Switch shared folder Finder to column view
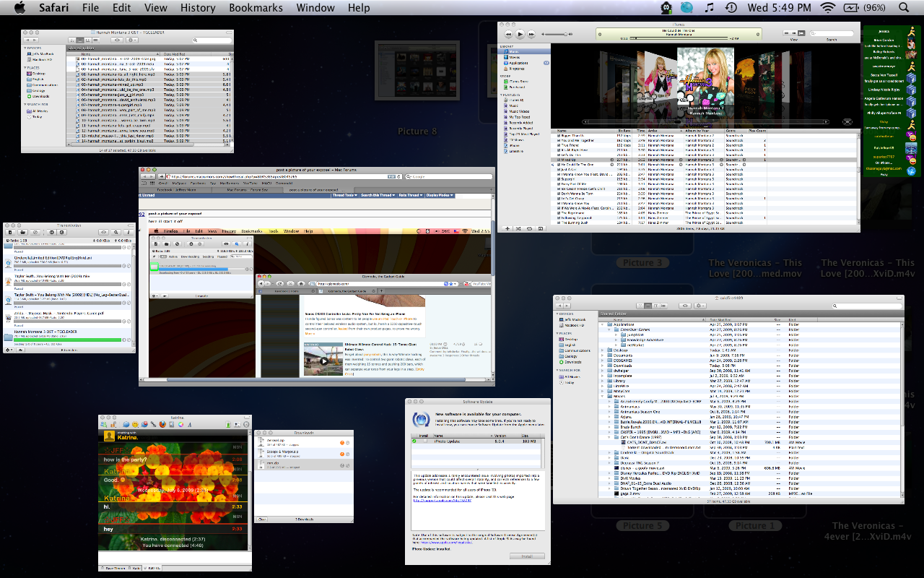The height and width of the screenshot is (578, 924). pos(655,306)
